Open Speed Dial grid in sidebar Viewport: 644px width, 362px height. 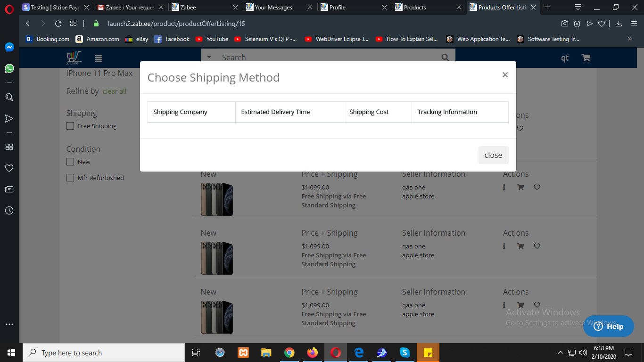click(x=9, y=147)
